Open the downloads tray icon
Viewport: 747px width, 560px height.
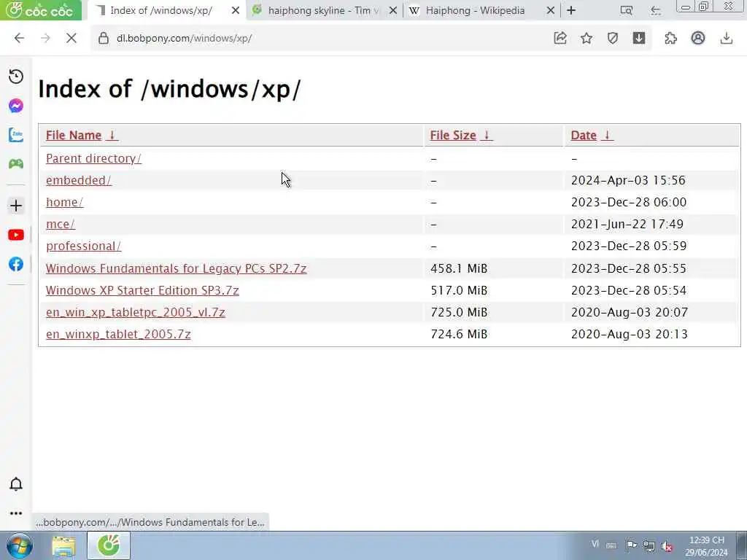pos(726,38)
